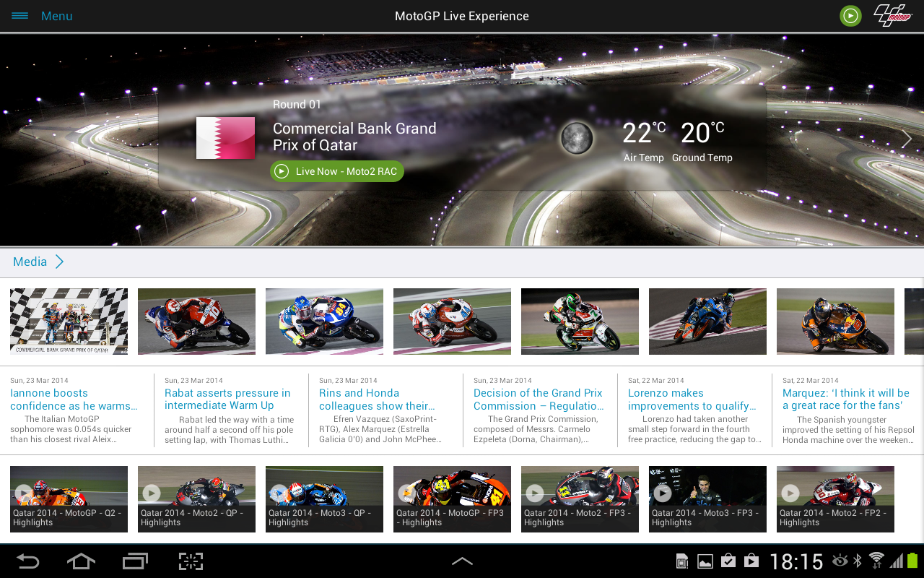This screenshot has height=578, width=924.
Task: Open the Media section heading
Action: click(x=30, y=262)
